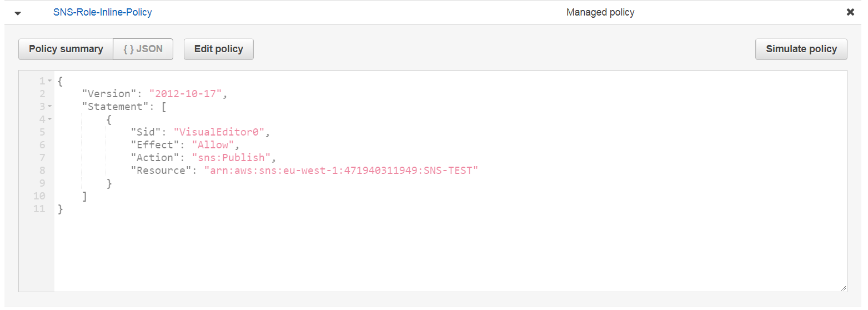Click the Managed policy type label
The width and height of the screenshot is (868, 310).
click(x=600, y=12)
